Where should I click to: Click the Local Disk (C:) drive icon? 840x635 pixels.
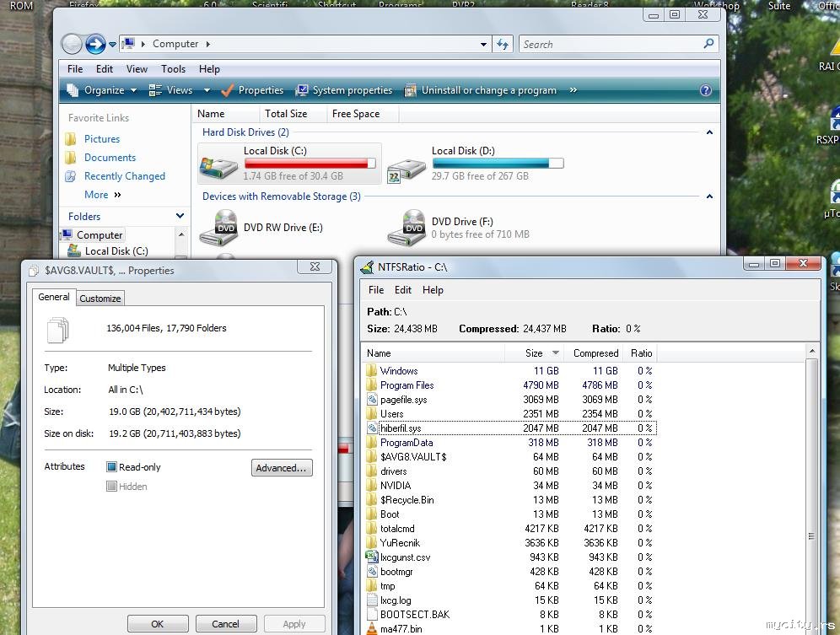tap(218, 164)
